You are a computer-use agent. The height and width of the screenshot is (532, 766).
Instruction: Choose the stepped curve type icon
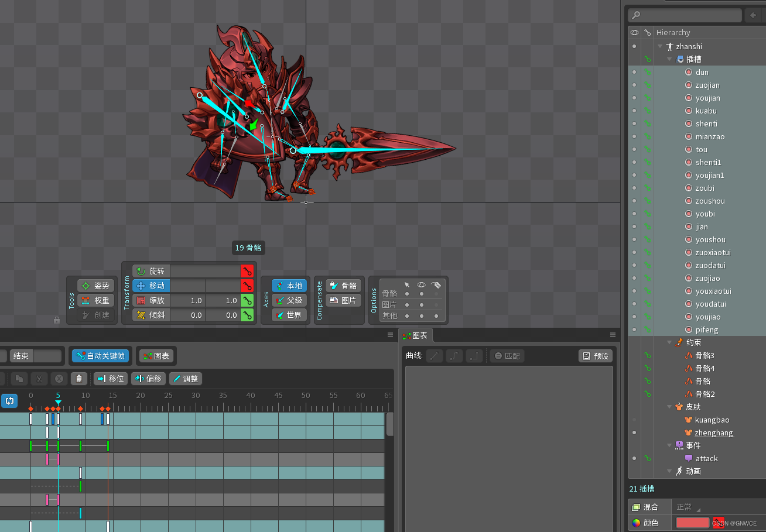point(474,356)
